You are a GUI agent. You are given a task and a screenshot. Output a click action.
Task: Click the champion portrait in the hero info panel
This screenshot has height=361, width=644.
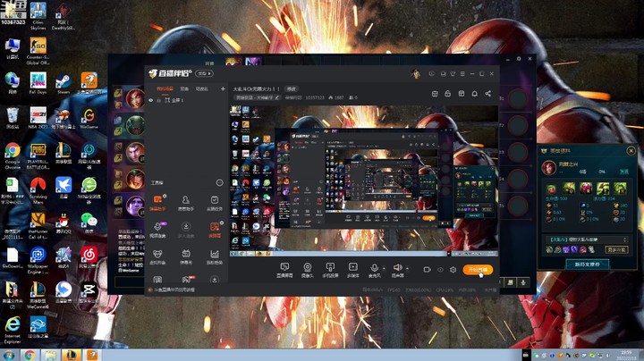(x=549, y=167)
